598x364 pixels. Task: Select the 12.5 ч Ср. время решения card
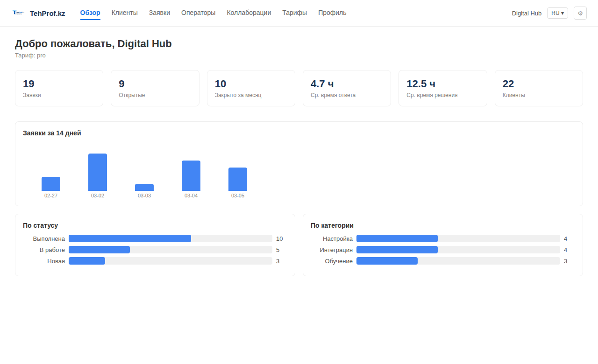coord(442,88)
